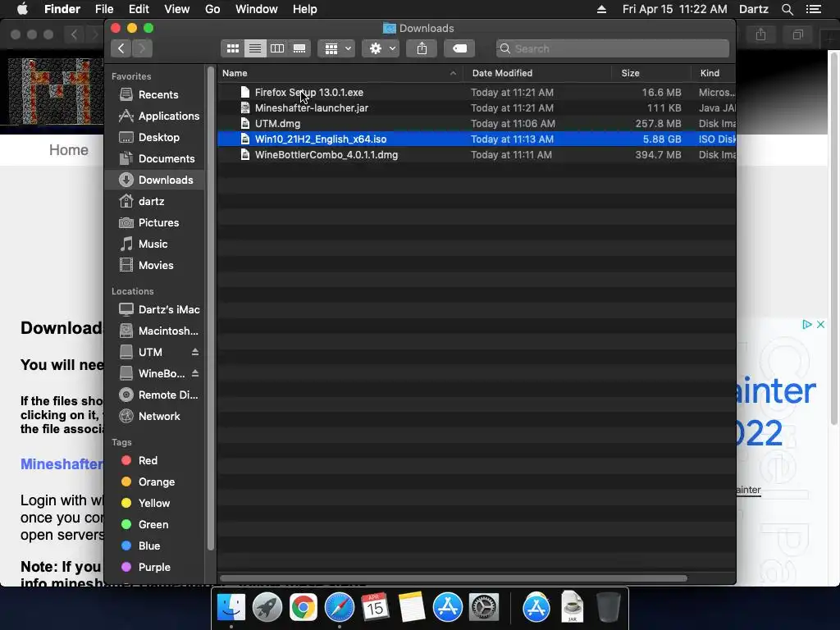Click the horizontal scrollbar in Finder

453,578
